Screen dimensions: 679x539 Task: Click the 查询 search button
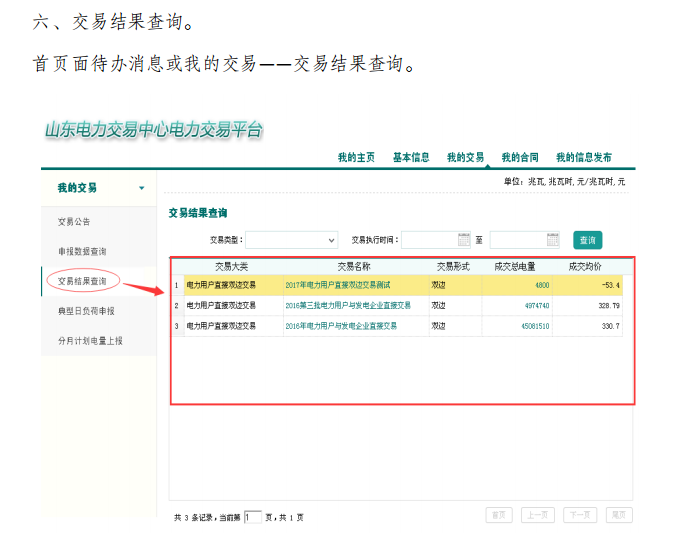click(587, 240)
